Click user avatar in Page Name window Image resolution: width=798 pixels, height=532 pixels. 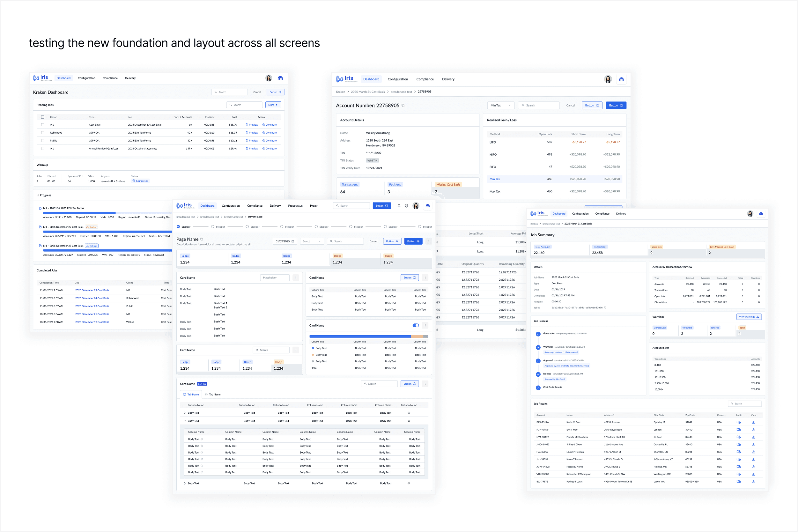tap(416, 206)
